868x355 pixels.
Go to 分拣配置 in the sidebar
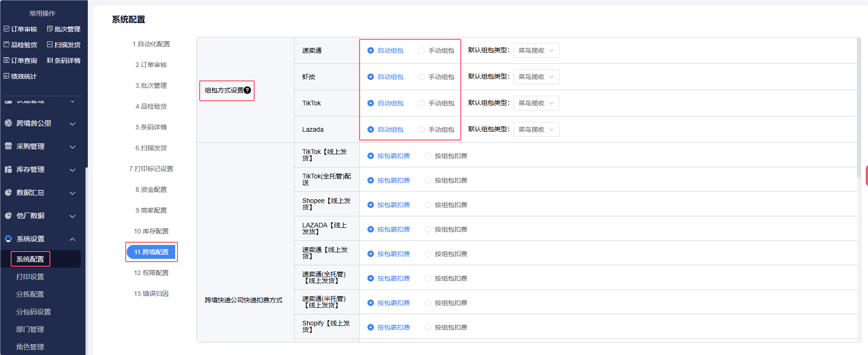pos(30,294)
